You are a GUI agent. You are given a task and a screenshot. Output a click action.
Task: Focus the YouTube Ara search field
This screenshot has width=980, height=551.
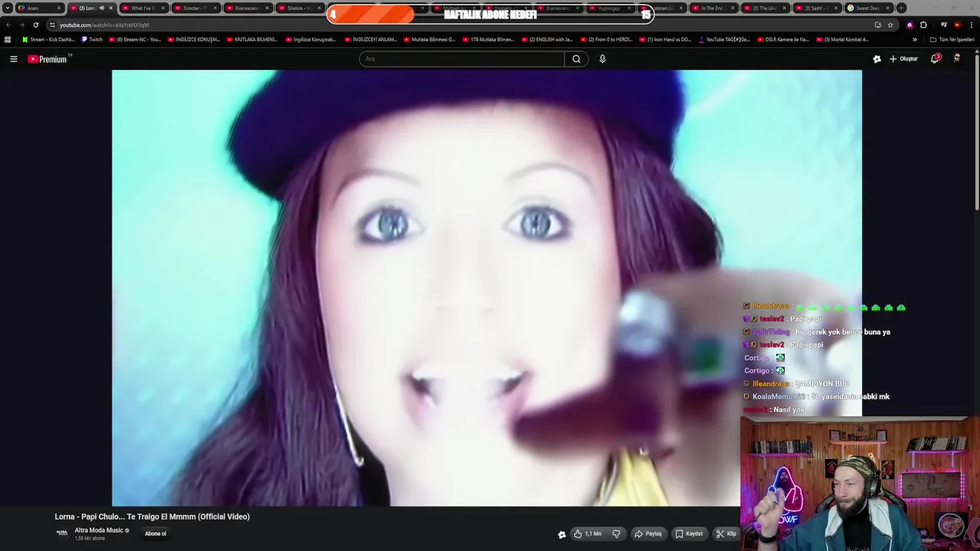[x=462, y=59]
